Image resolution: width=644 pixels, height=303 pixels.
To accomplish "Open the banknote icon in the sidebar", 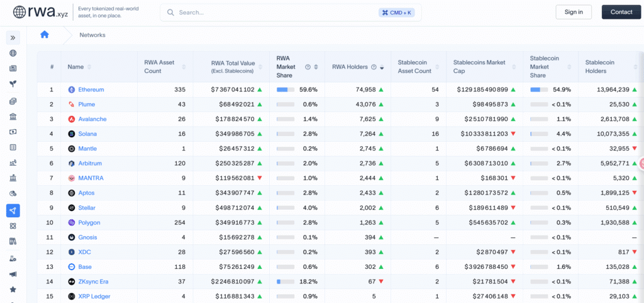I will [13, 132].
